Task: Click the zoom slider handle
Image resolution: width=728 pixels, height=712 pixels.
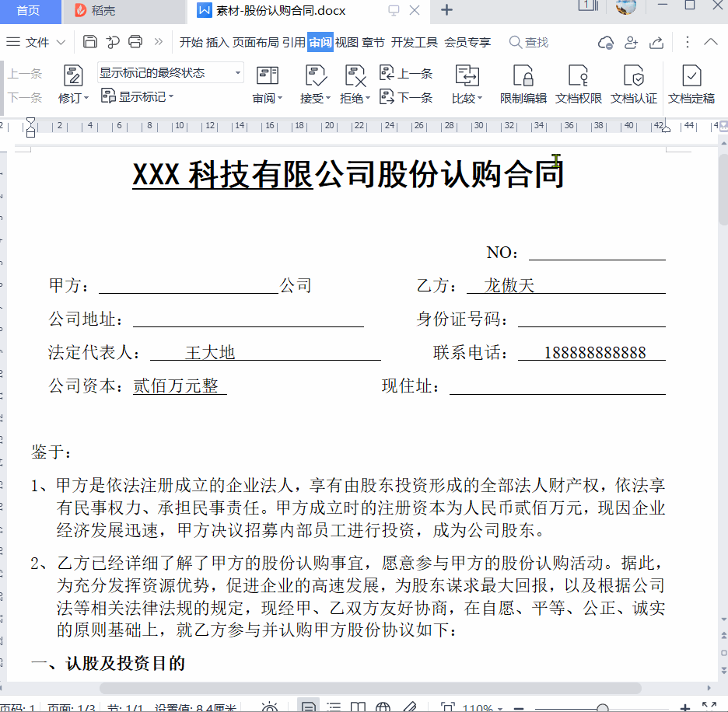Action: coord(603,709)
